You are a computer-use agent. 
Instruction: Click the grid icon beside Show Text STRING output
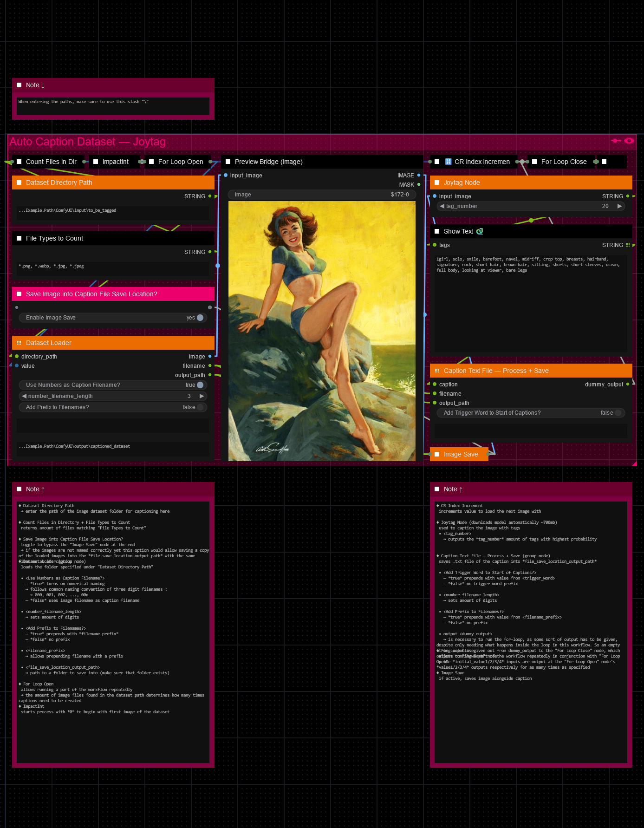pyautogui.click(x=628, y=245)
